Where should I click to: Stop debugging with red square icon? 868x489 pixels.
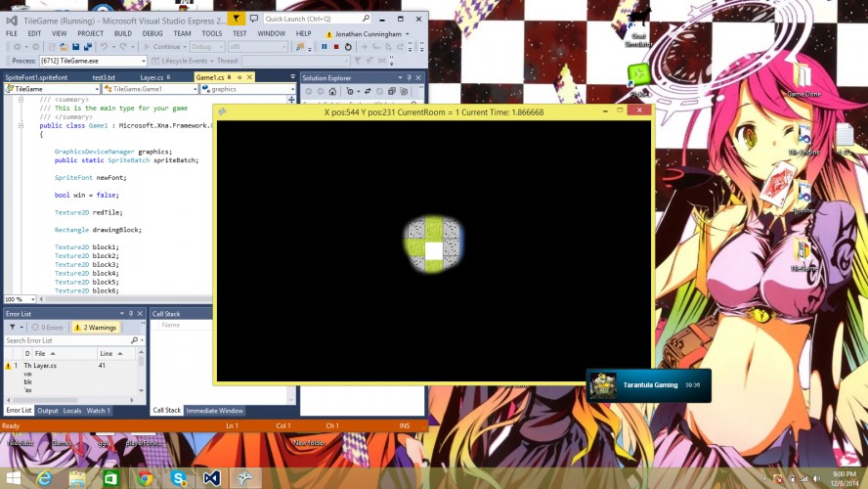336,47
